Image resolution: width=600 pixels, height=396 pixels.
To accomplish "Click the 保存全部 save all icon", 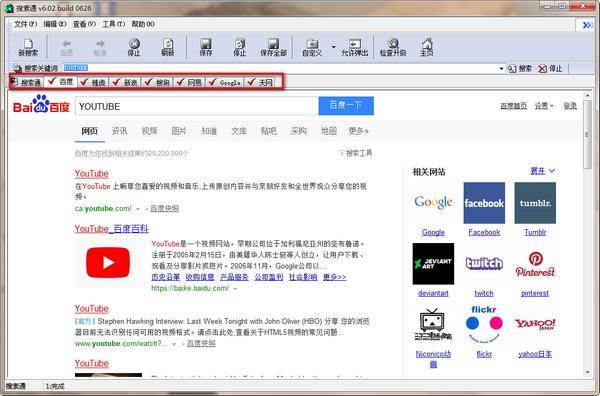I will [x=273, y=47].
